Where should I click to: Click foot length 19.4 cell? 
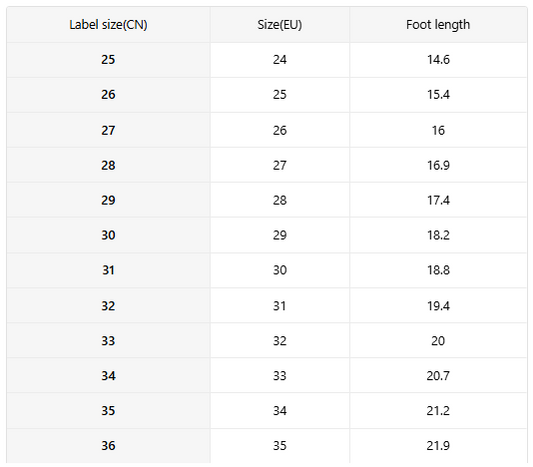coord(438,306)
